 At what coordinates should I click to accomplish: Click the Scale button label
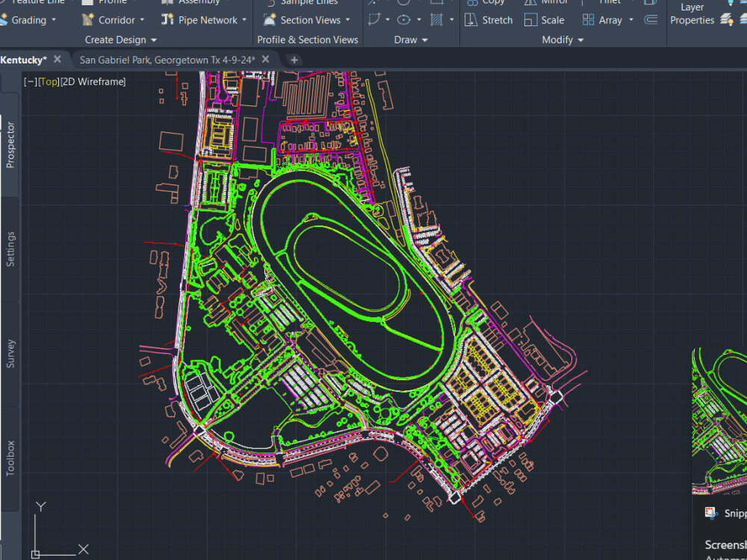(x=553, y=20)
